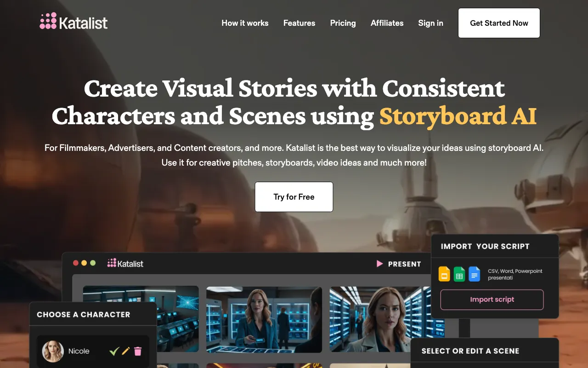Edit Nicole using the pencil icon
588x368 pixels.
[126, 351]
